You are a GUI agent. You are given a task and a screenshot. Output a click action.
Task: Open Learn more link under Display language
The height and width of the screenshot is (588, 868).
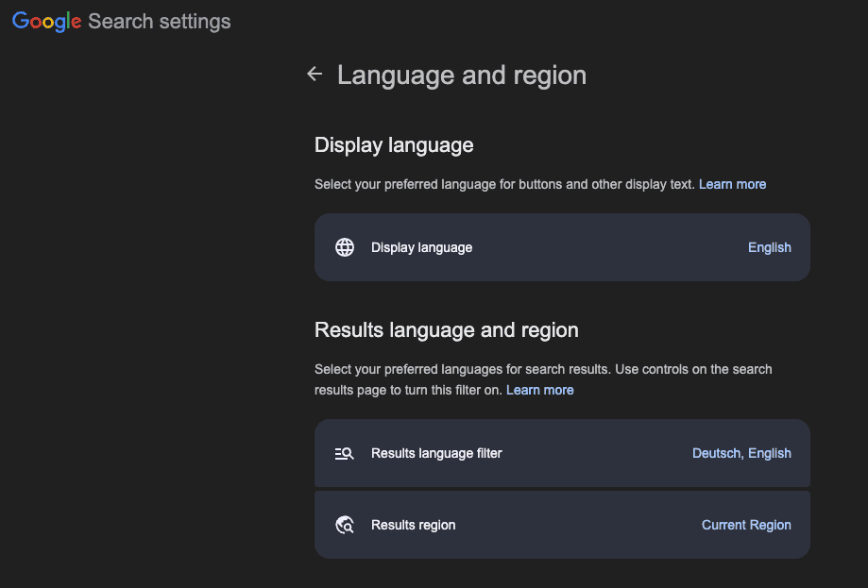[732, 184]
